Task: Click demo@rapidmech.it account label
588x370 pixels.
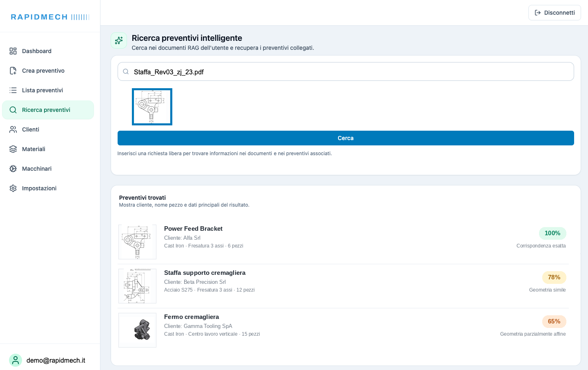Action: pyautogui.click(x=56, y=360)
